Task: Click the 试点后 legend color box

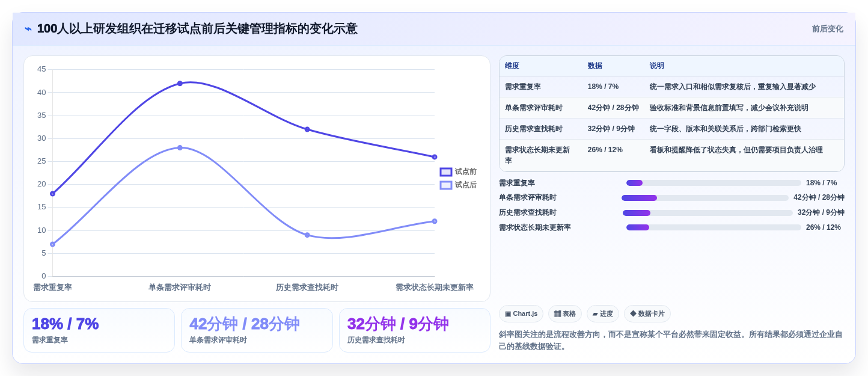Action: point(446,185)
